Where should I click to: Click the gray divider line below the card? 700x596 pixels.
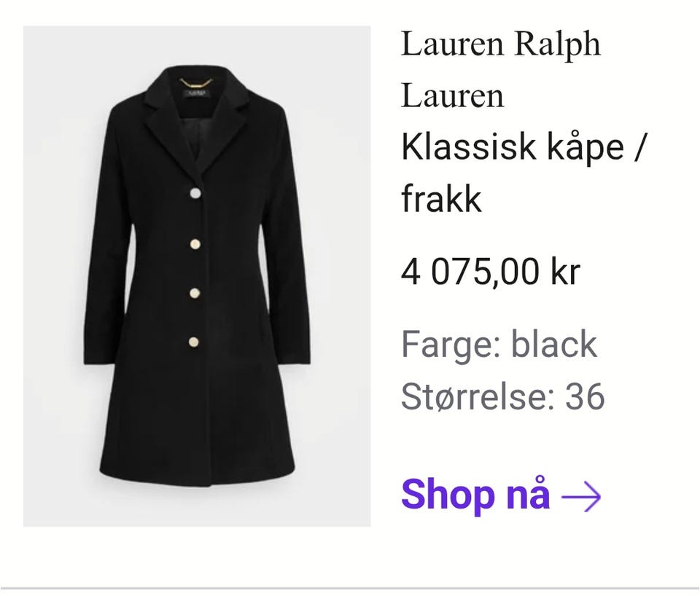[x=350, y=589]
